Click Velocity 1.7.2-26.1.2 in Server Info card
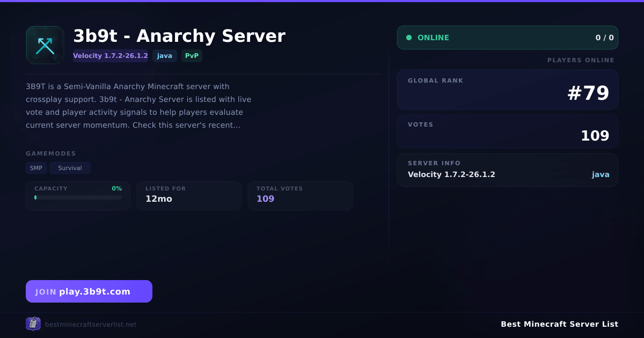The height and width of the screenshot is (338, 644). click(451, 174)
